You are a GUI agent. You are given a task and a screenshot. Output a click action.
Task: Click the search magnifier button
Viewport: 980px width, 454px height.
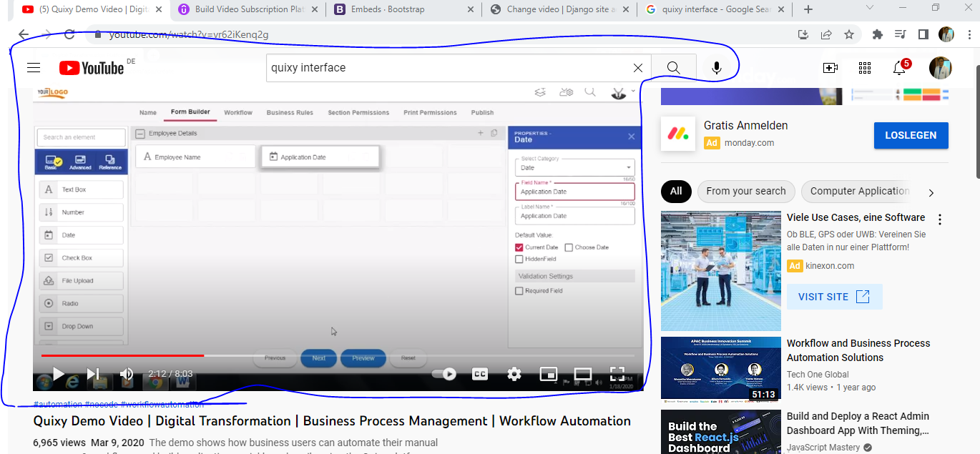pos(673,68)
